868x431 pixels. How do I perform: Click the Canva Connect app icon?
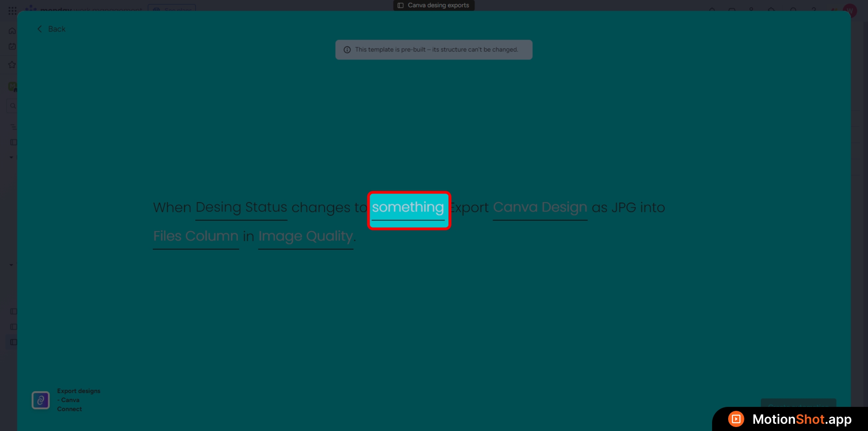(41, 400)
